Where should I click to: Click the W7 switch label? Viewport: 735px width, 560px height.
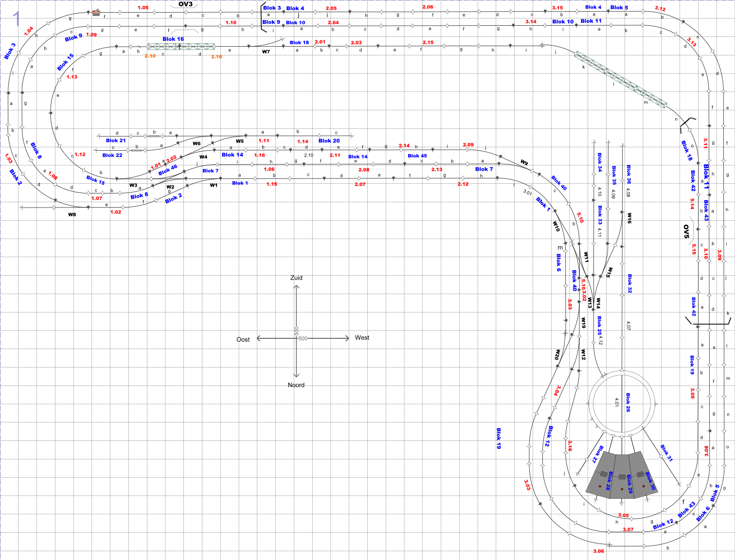point(266,52)
